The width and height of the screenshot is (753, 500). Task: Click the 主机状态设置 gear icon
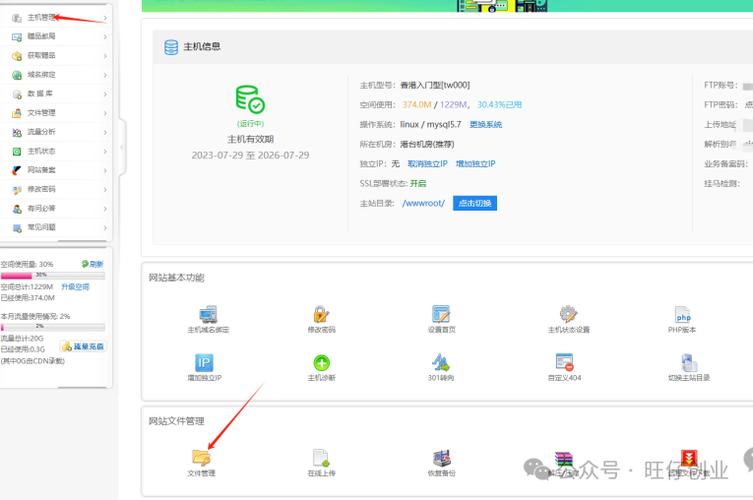click(568, 315)
